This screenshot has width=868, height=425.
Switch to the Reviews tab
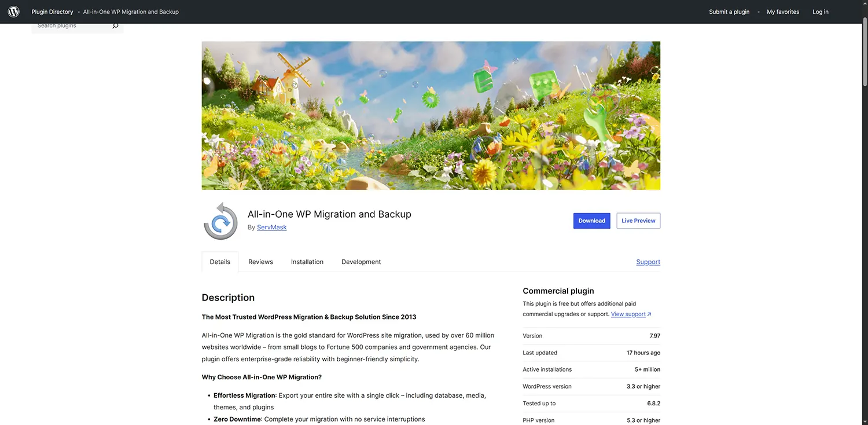point(260,262)
